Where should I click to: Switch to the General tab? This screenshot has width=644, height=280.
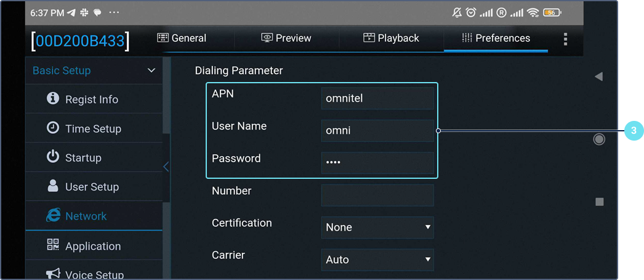pyautogui.click(x=182, y=38)
